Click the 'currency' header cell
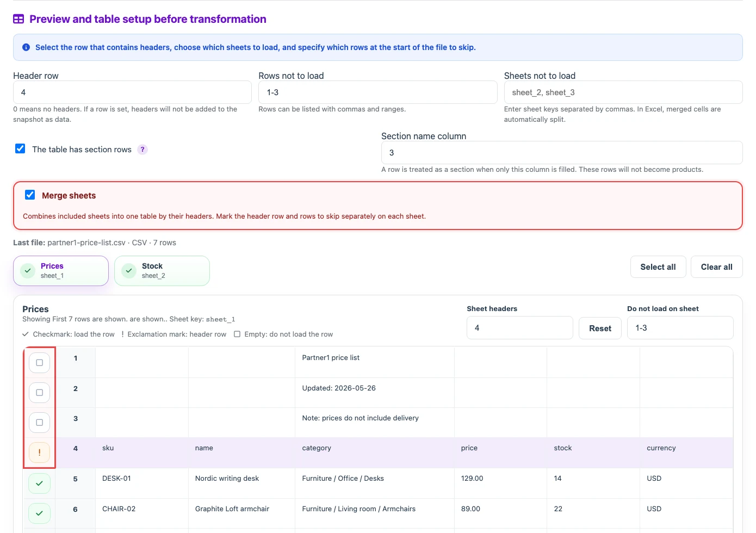Viewport: 756px width, 533px height. [x=686, y=453]
